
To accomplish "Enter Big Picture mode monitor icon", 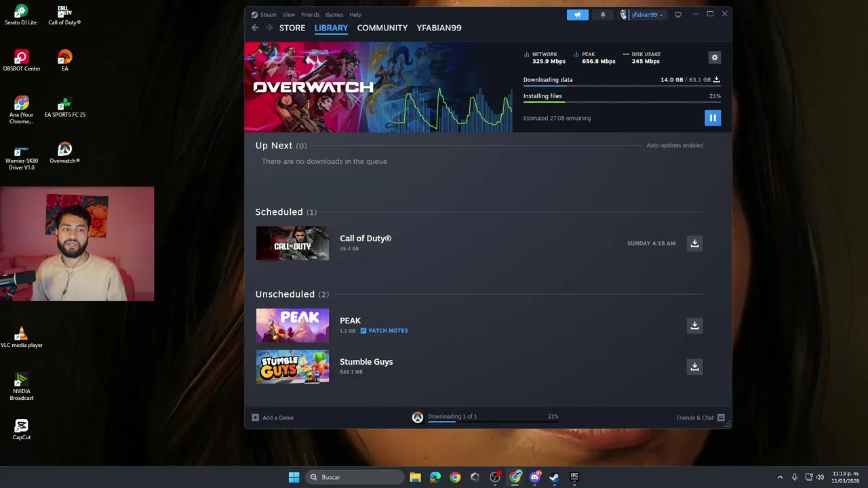I will pos(677,14).
